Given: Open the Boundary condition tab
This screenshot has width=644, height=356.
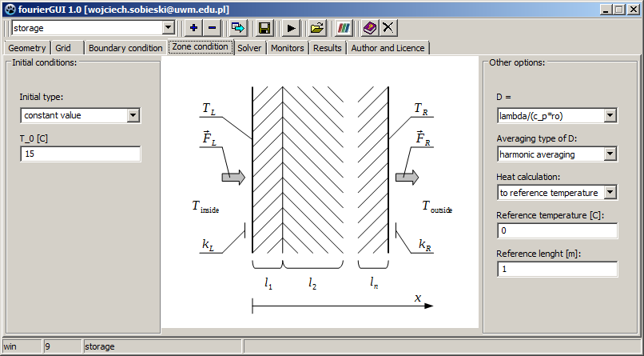Looking at the screenshot, I should [x=125, y=48].
